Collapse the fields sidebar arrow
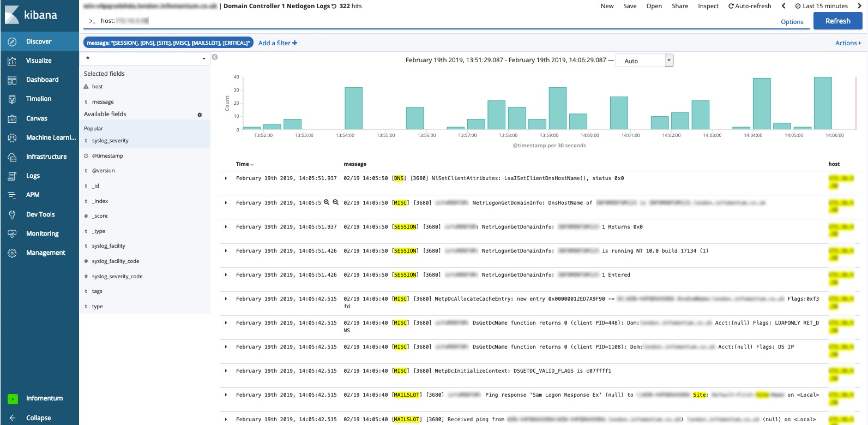The width and height of the screenshot is (868, 425). point(215,57)
